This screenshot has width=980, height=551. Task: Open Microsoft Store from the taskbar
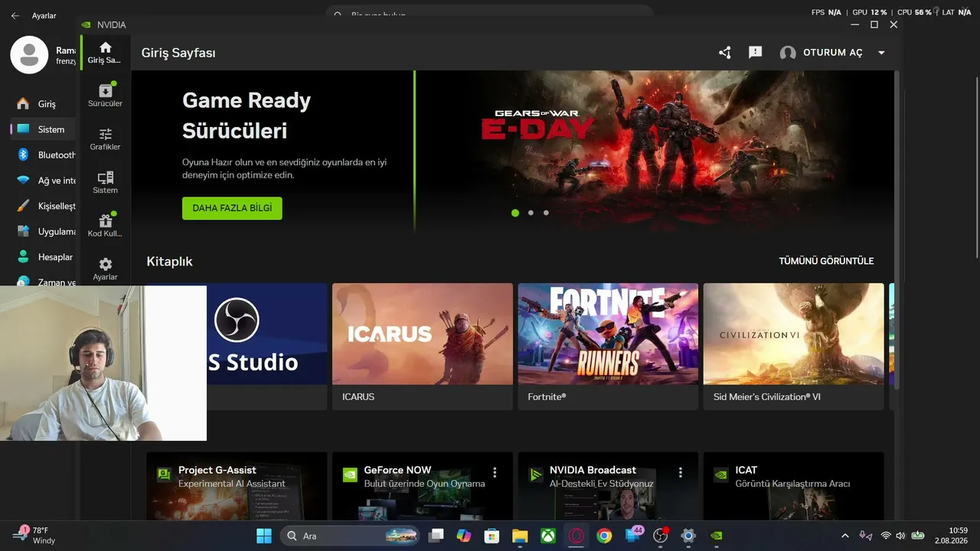(492, 536)
